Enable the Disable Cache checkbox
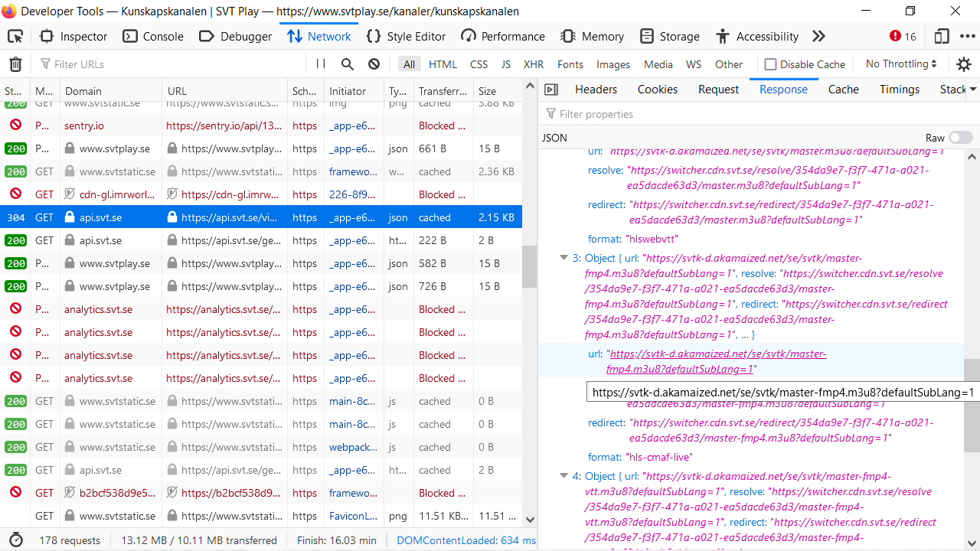This screenshot has width=980, height=551. (x=771, y=64)
